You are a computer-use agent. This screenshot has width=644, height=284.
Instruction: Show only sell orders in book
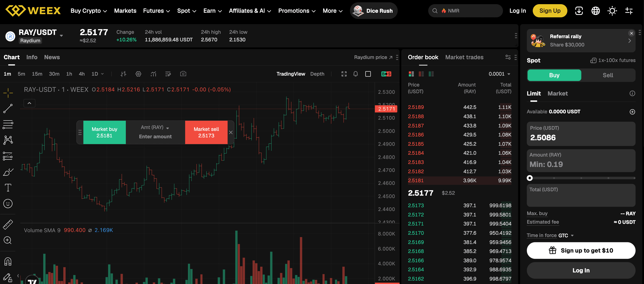point(421,74)
